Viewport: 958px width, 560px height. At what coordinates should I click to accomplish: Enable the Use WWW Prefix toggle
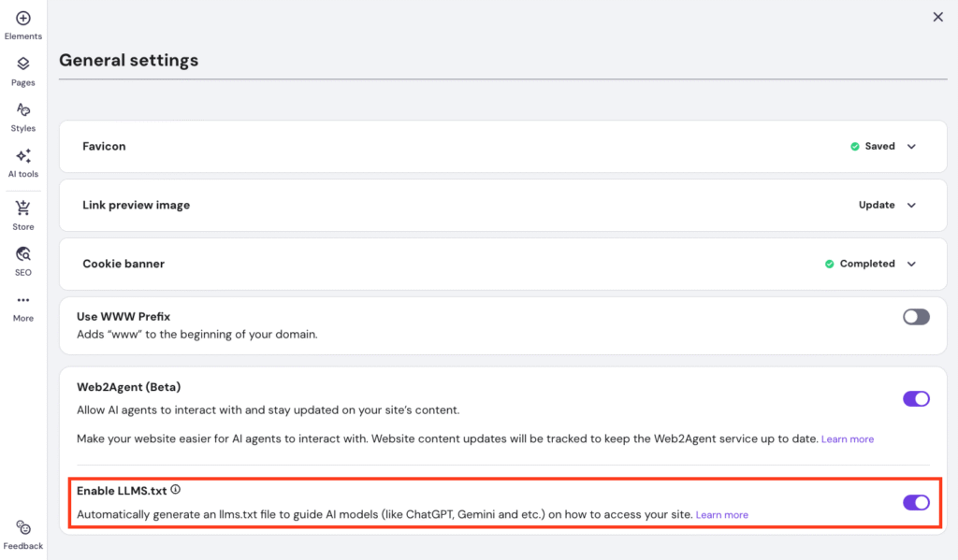coord(915,317)
